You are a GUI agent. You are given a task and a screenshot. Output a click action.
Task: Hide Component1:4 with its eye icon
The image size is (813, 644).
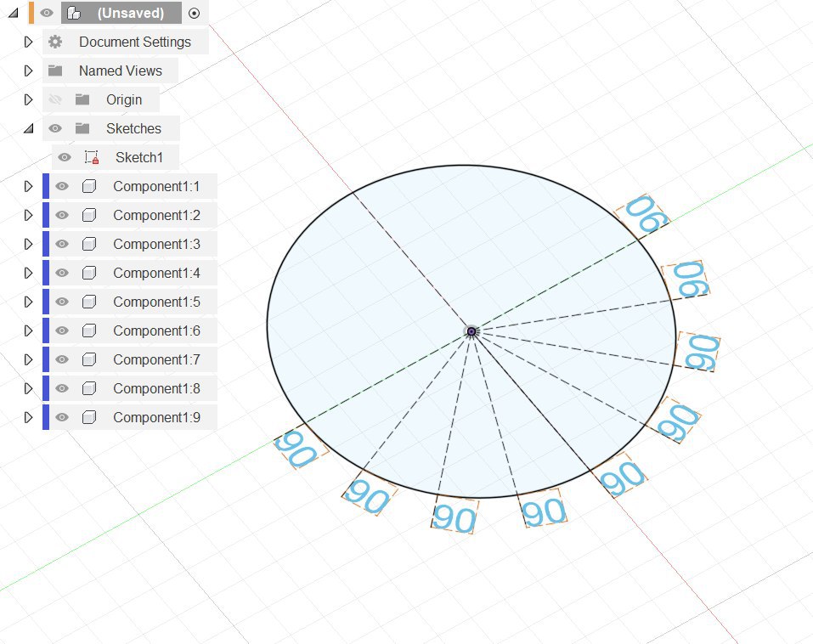62,273
